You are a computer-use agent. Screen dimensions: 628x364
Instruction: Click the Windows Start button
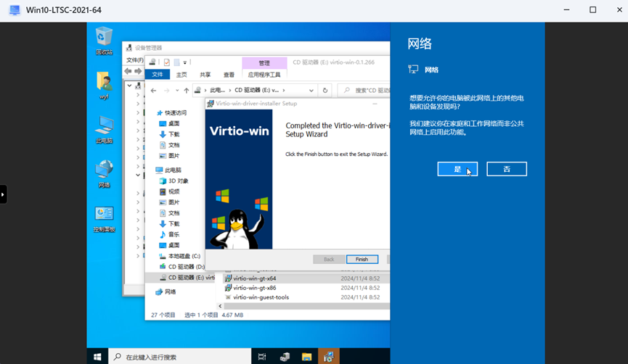pyautogui.click(x=97, y=357)
